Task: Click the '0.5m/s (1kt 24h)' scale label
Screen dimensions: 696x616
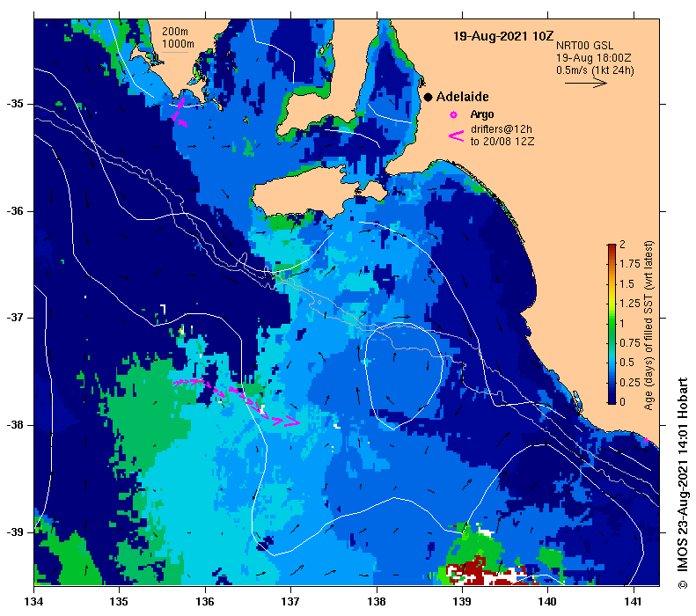Action: coord(595,70)
